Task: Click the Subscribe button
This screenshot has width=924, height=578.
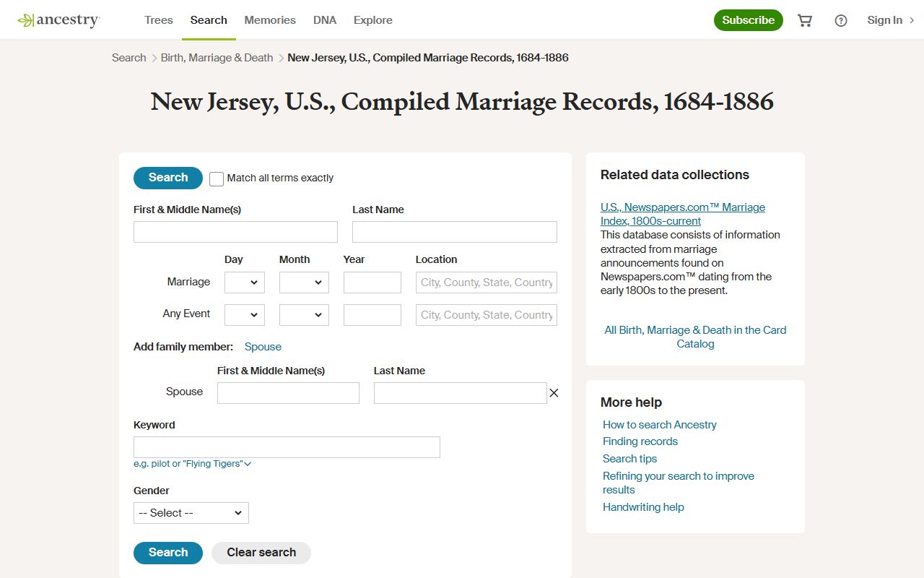Action: pyautogui.click(x=749, y=20)
